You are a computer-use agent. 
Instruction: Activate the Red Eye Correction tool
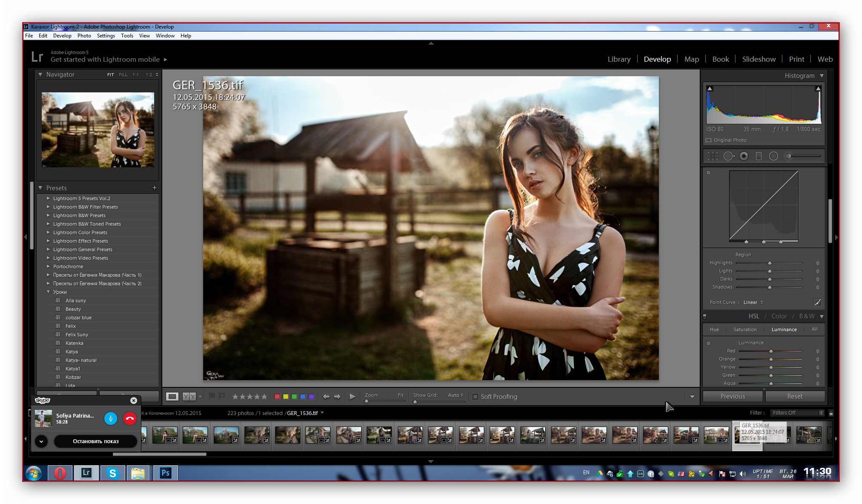pos(744,156)
